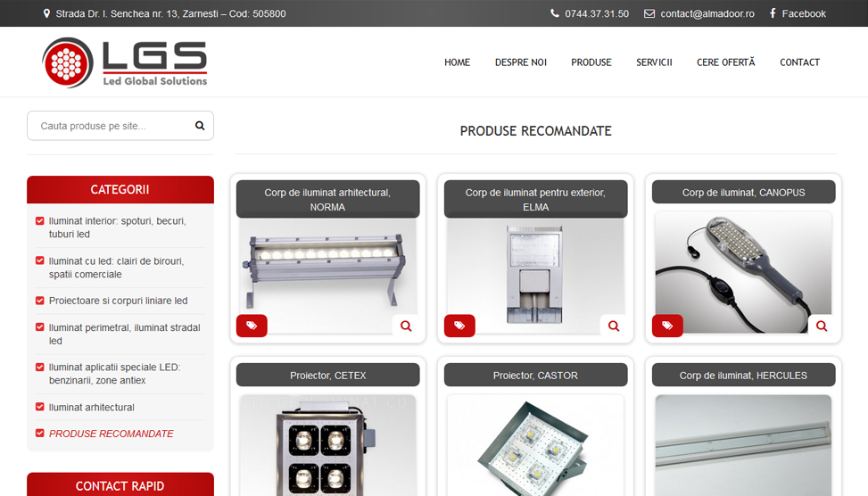Click the ELMA exterior light product image
The image size is (868, 496).
[x=536, y=274]
